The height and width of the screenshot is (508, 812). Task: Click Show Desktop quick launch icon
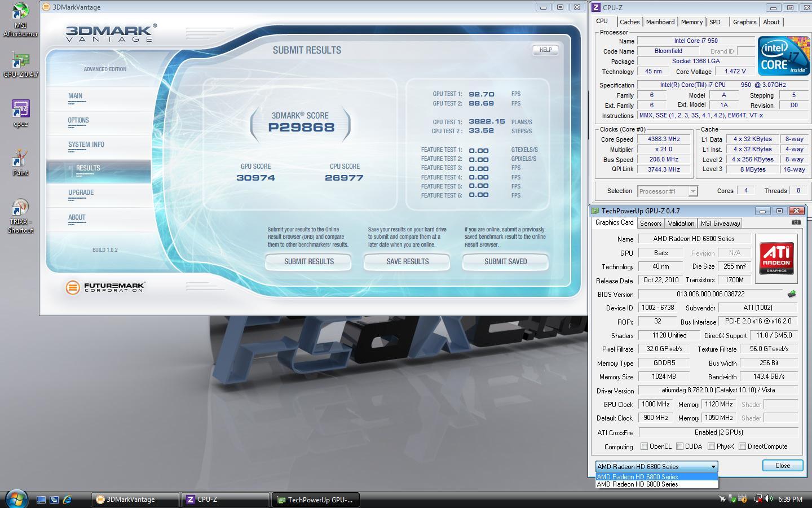(41, 500)
